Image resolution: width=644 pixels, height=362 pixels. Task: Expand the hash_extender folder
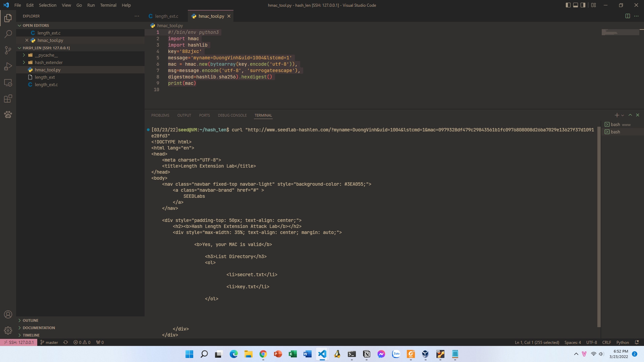pyautogui.click(x=48, y=62)
